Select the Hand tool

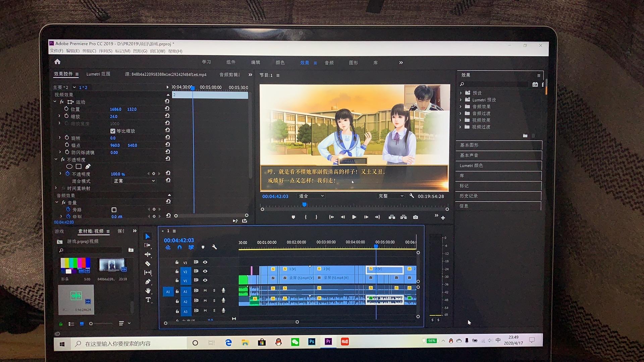tap(148, 291)
